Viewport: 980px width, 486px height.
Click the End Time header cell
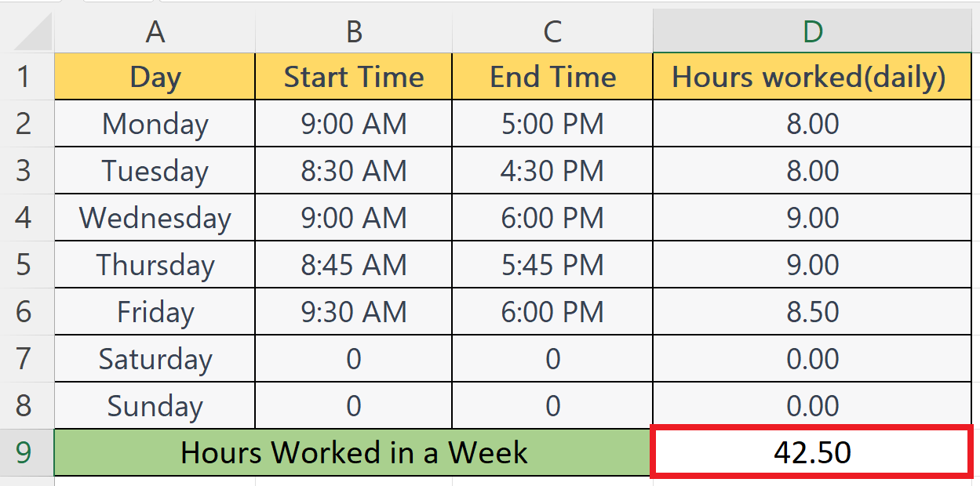coord(552,77)
